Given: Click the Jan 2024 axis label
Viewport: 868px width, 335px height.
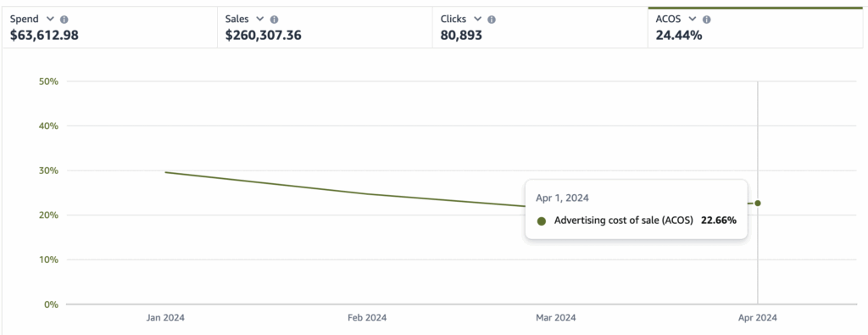Looking at the screenshot, I should (165, 318).
